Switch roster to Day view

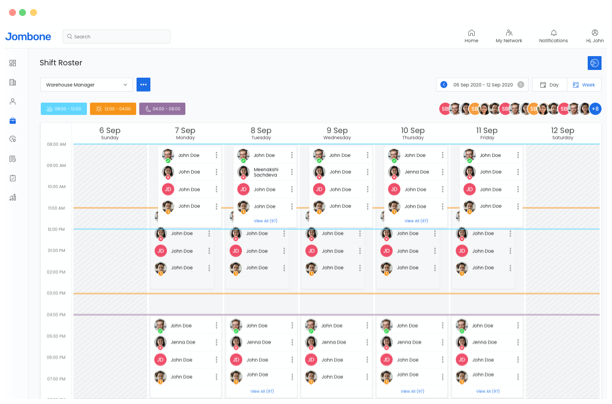tap(550, 85)
